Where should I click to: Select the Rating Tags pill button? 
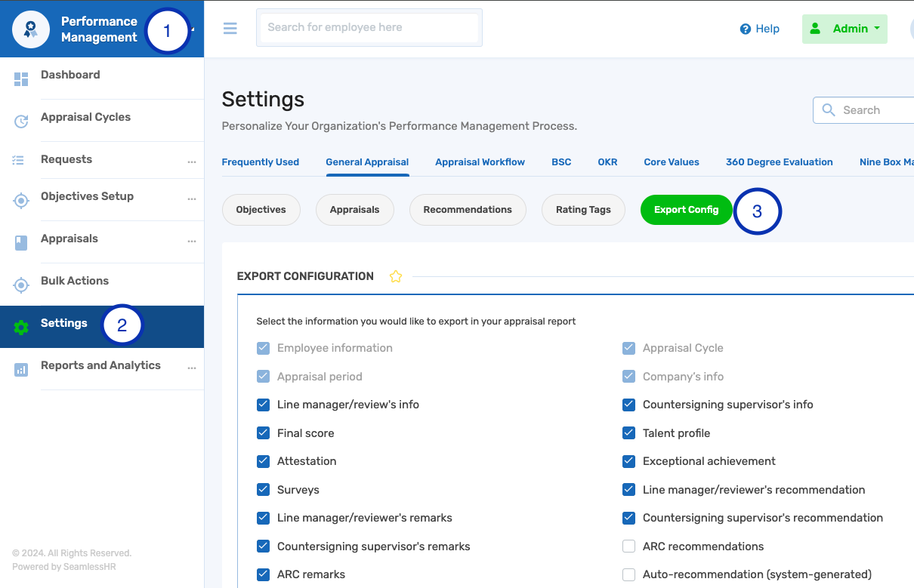583,210
